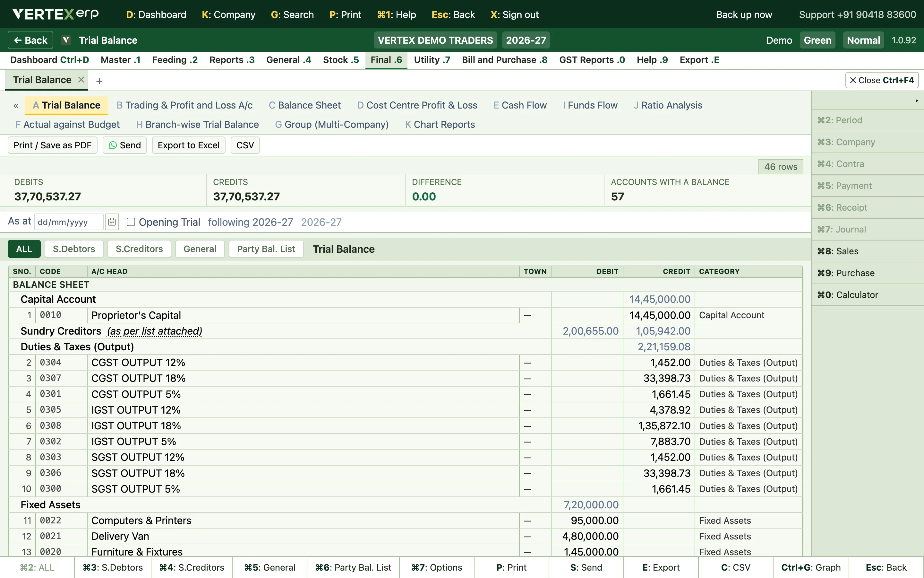Open Purchase from right sidebar
924x578 pixels.
(x=868, y=273)
